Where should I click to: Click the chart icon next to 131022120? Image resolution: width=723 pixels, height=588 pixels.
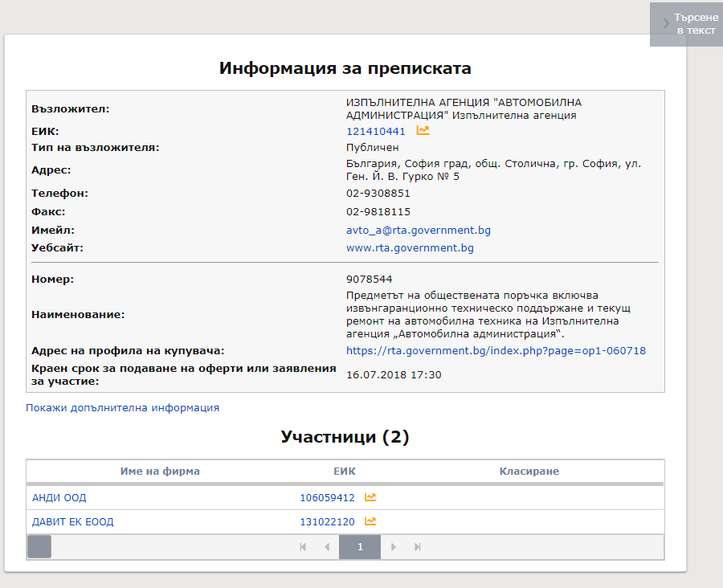(x=370, y=521)
